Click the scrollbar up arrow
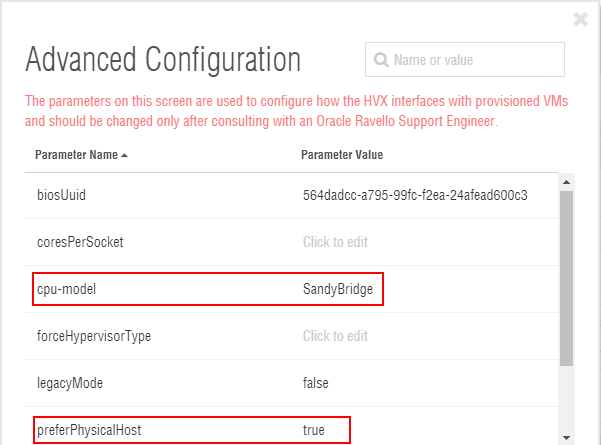The height and width of the screenshot is (445, 601). coord(567,182)
